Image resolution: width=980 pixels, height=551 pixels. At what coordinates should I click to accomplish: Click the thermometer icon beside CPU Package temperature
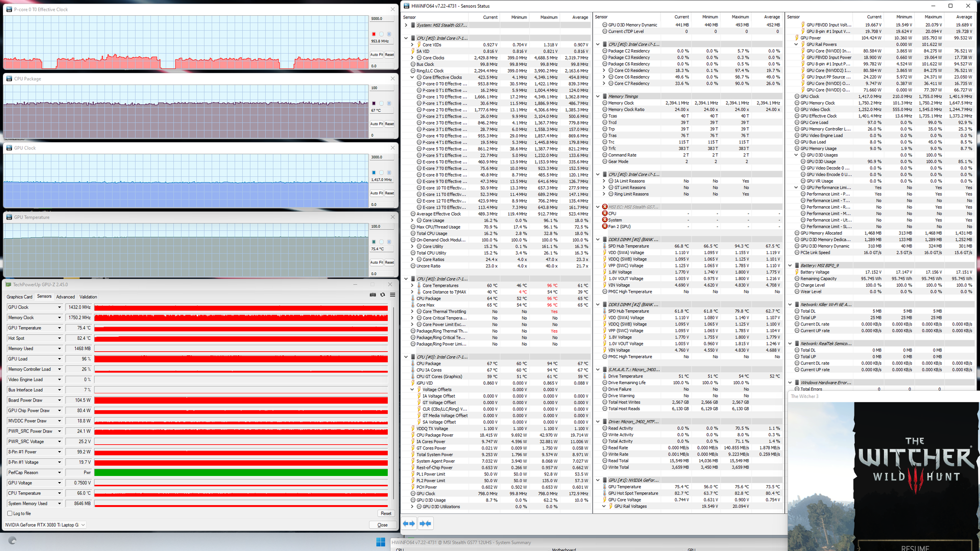413,298
